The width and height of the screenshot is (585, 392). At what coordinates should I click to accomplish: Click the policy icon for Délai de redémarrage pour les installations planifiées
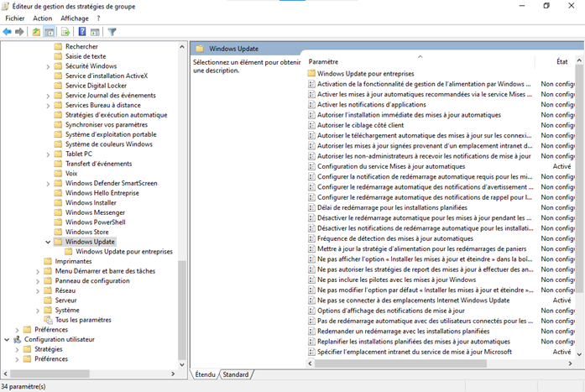tap(311, 207)
